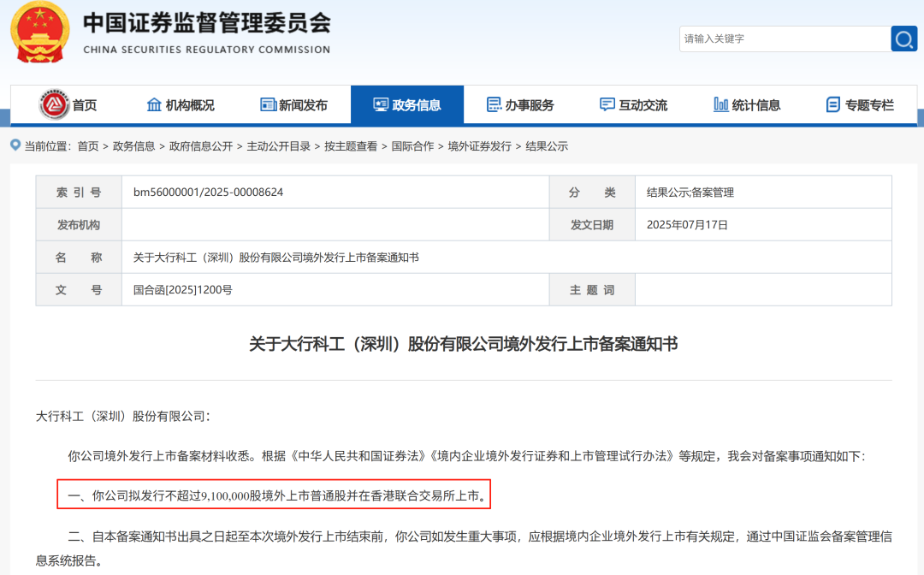Image resolution: width=924 pixels, height=575 pixels.
Task: Click the building icon beside 机构概况
Action: coord(154,104)
